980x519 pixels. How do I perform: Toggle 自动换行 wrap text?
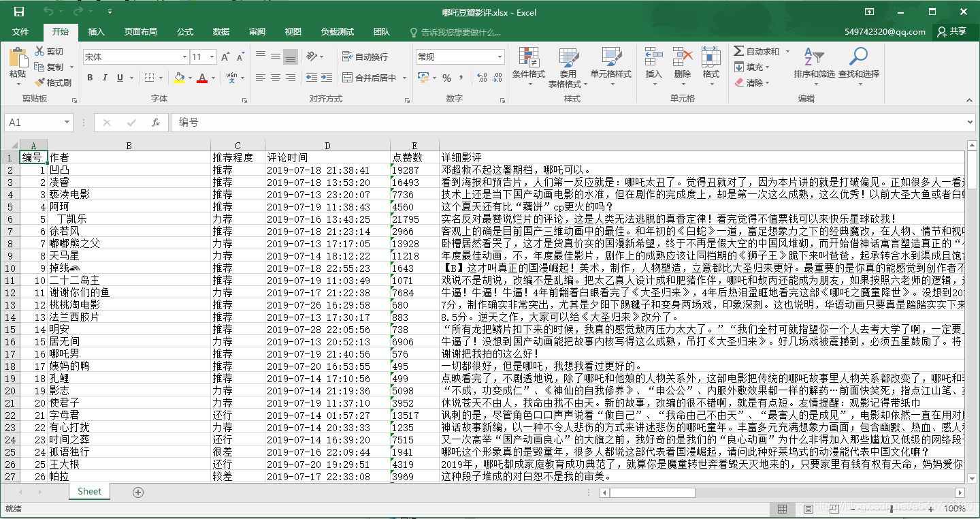[365, 57]
